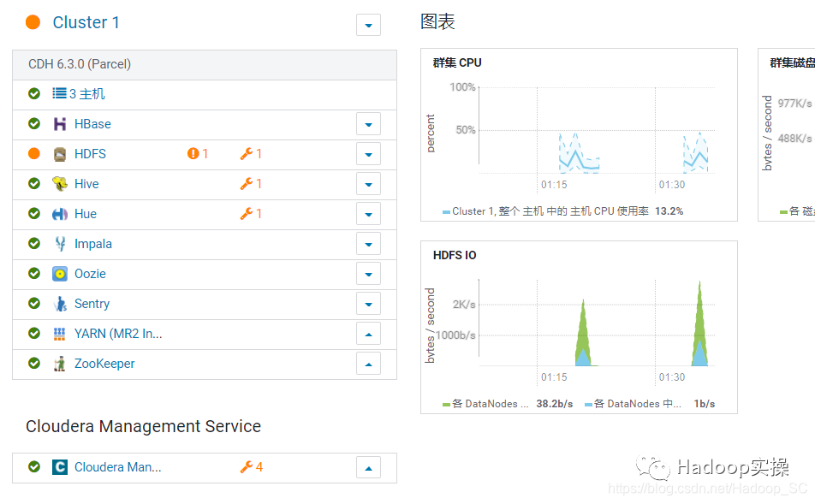This screenshot has height=504, width=815.
Task: Click HDFS configuration wrench indicator
Action: [x=251, y=153]
